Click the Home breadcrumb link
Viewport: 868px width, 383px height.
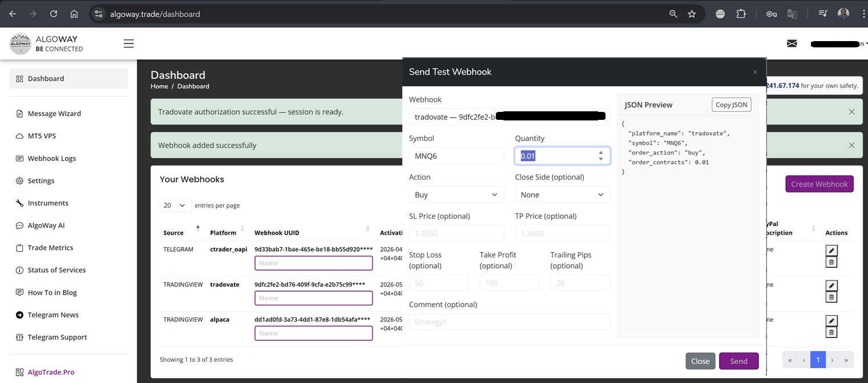coord(159,86)
